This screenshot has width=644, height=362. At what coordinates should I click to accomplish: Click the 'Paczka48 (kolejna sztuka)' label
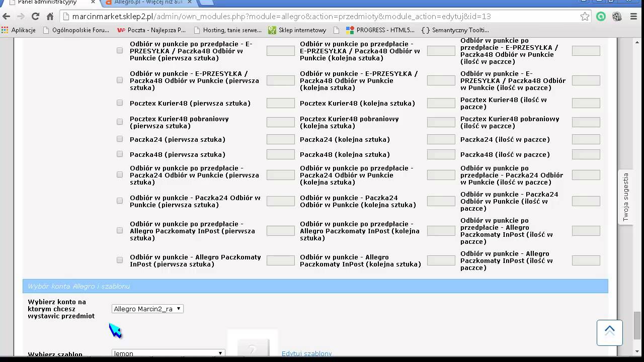(x=345, y=154)
